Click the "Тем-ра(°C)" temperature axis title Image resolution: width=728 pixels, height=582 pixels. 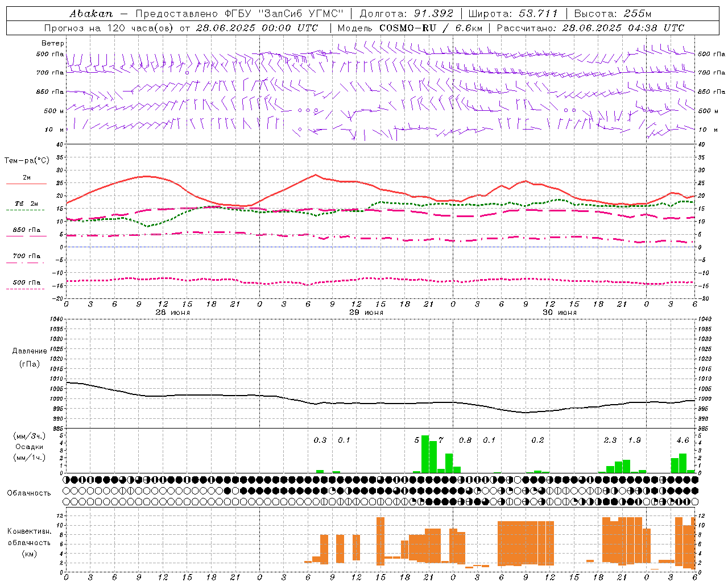click(26, 161)
